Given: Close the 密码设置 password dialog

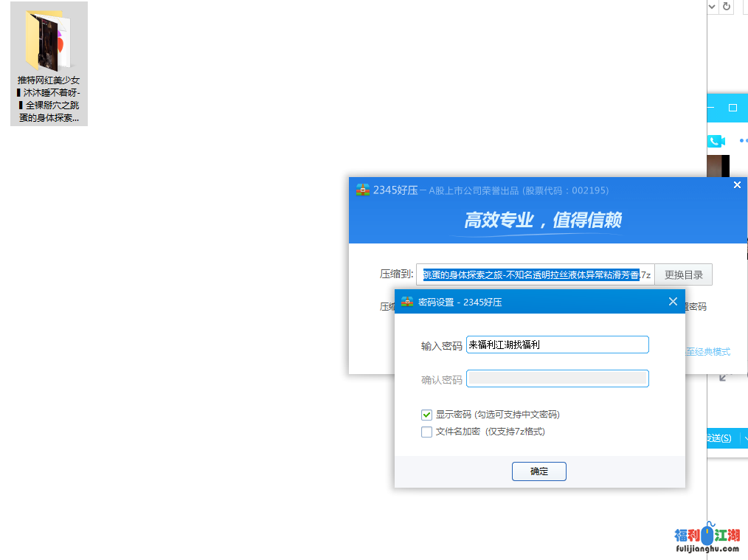Looking at the screenshot, I should coord(672,302).
